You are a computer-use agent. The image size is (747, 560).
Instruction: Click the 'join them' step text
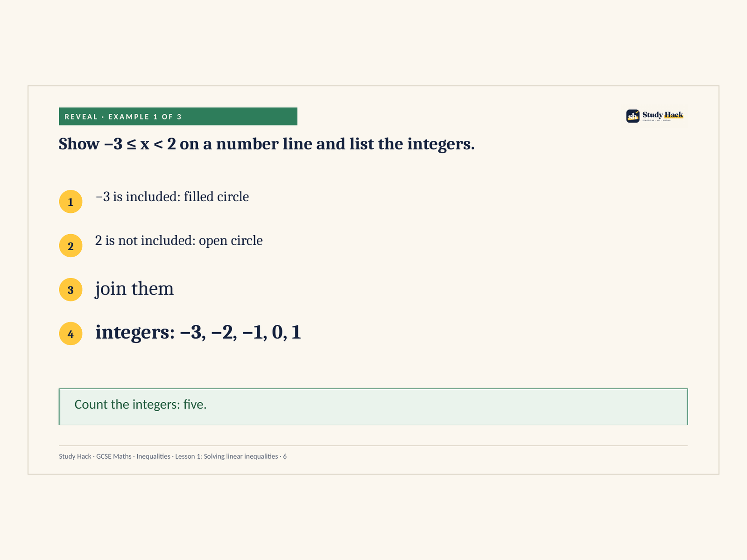tap(134, 289)
